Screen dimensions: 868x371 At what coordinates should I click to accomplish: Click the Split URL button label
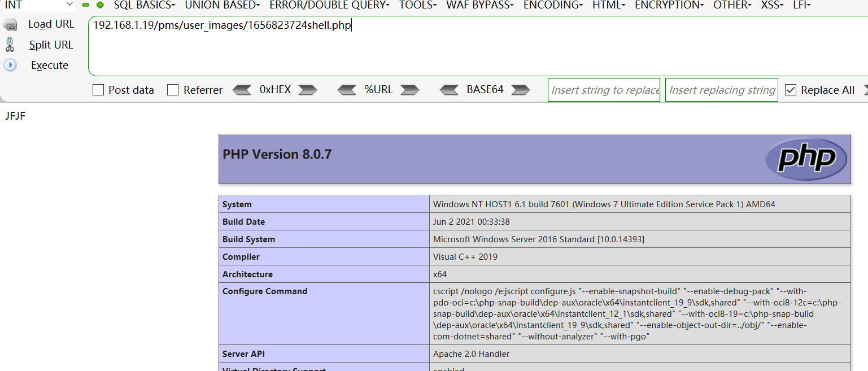[51, 45]
